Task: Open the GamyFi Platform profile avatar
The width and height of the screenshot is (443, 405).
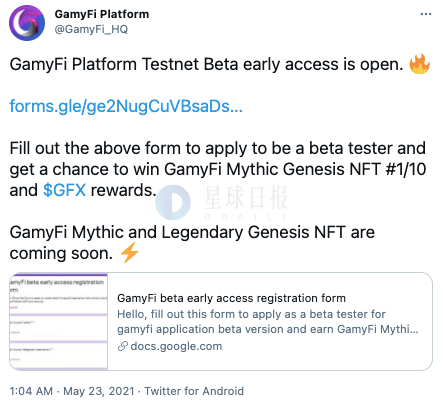Action: 27,23
